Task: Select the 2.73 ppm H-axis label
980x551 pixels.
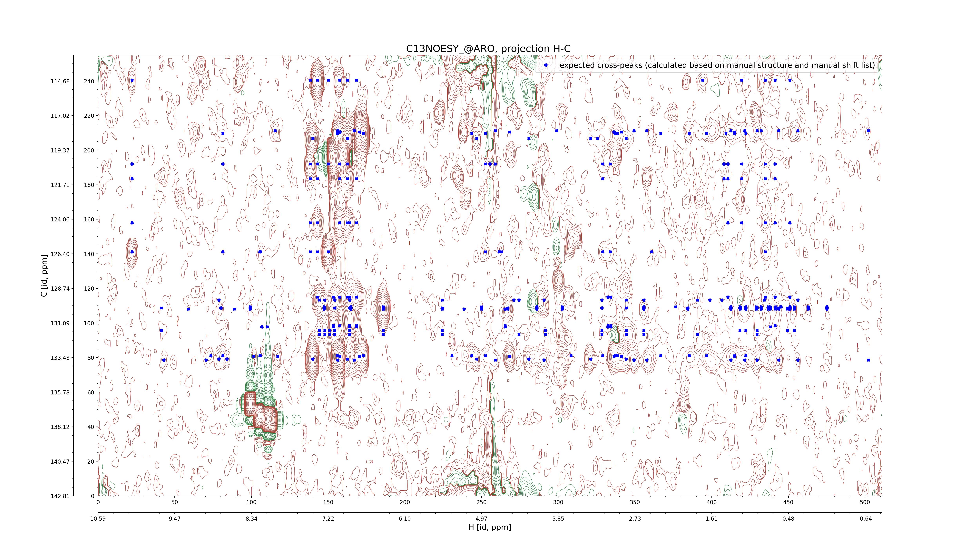Action: 635,519
